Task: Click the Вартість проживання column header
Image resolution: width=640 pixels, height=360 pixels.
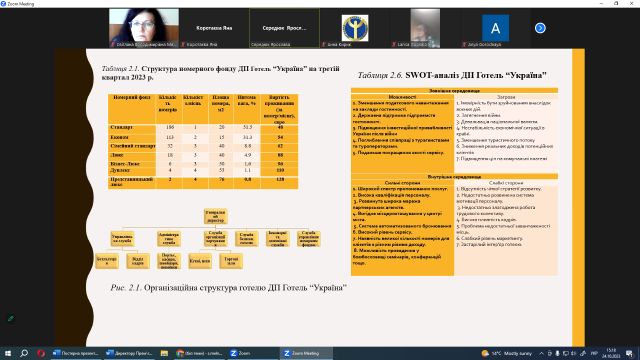Action: pyautogui.click(x=280, y=109)
